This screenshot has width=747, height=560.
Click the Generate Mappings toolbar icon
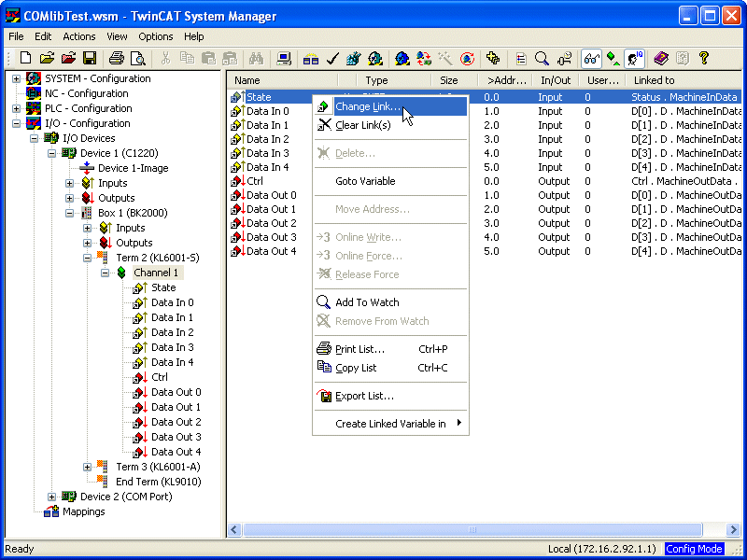311,59
